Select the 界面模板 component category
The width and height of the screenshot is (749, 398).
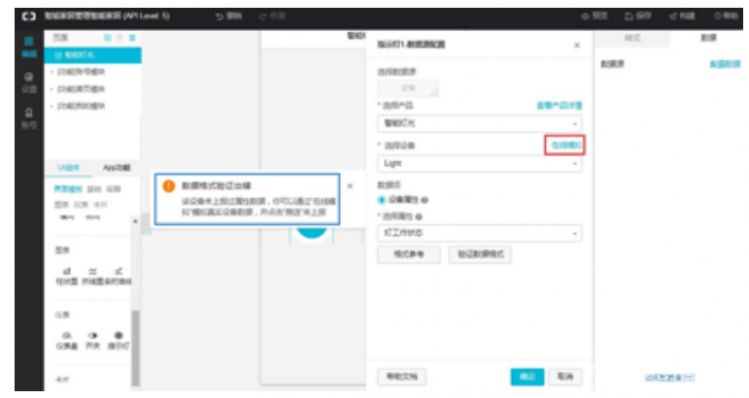coord(68,189)
